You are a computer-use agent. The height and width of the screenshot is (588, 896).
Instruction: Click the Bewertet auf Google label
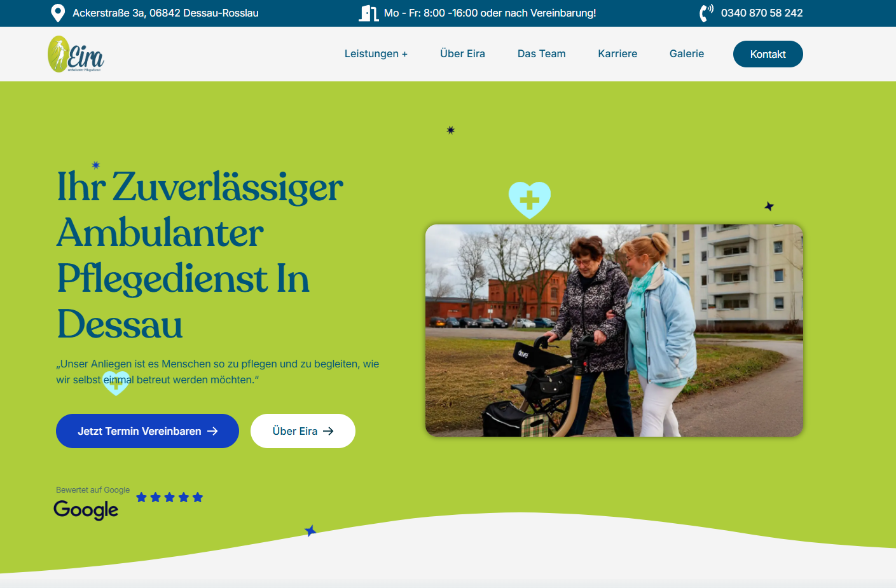click(x=93, y=490)
